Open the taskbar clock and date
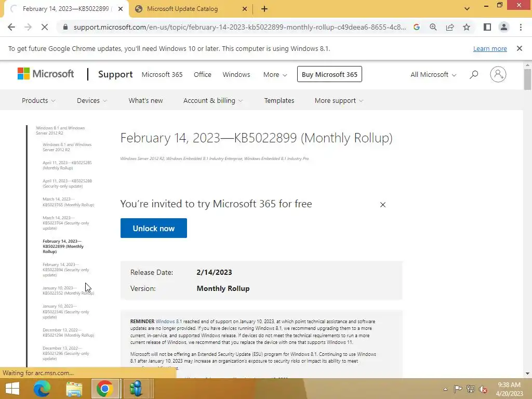This screenshot has width=532, height=399. [509, 389]
